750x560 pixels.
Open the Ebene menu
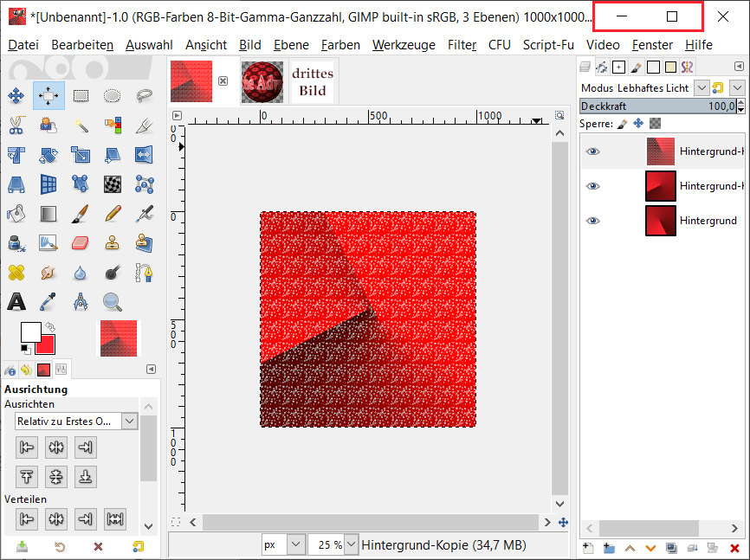291,45
